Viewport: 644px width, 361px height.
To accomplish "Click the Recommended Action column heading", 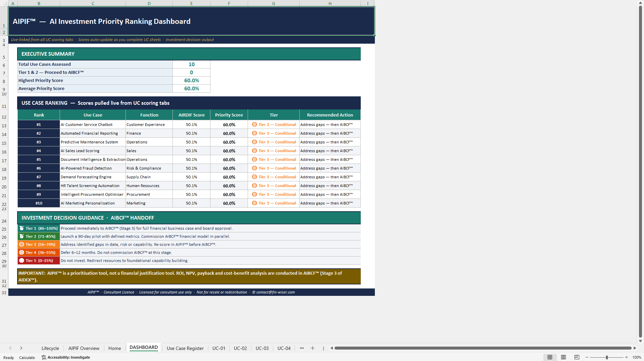I will coord(330,115).
